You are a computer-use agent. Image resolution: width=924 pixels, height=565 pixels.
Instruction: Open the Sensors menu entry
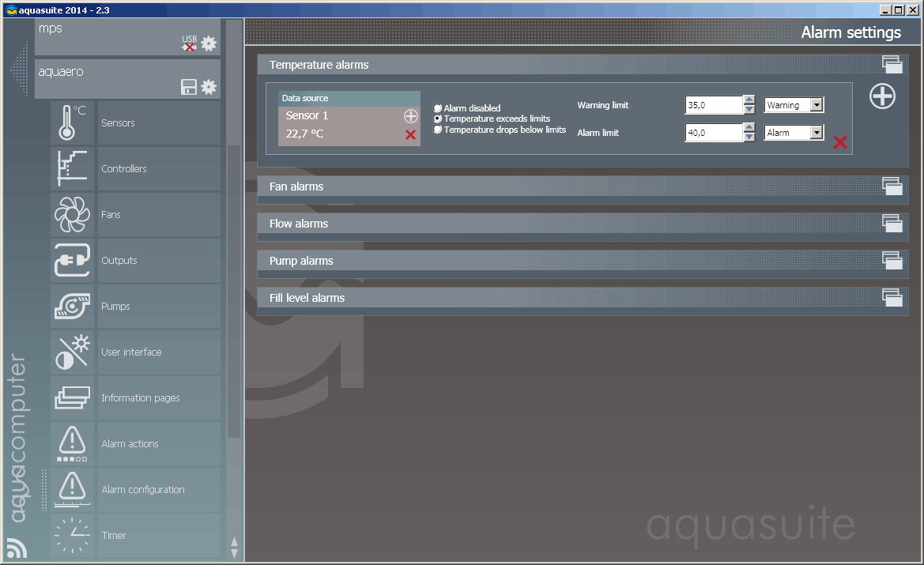[159, 122]
